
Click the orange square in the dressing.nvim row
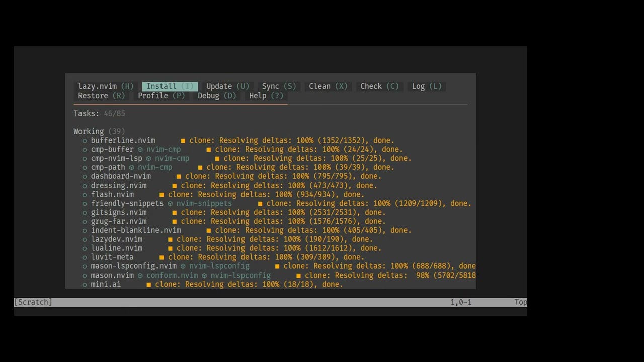pos(175,186)
